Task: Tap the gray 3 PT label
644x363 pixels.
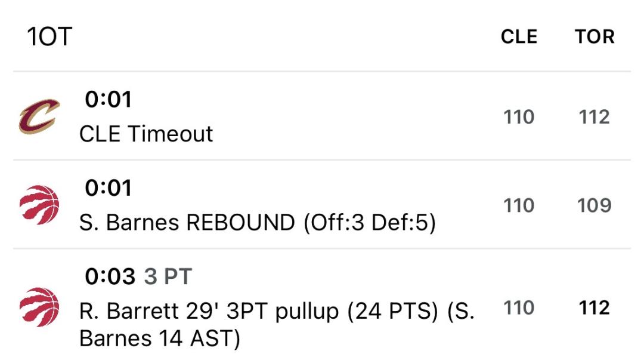Action: pyautogui.click(x=168, y=276)
